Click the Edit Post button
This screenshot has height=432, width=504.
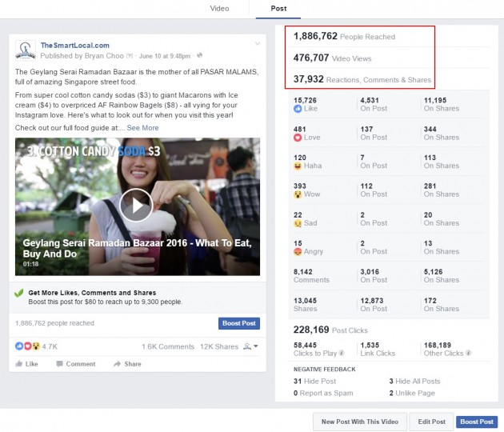430,422
